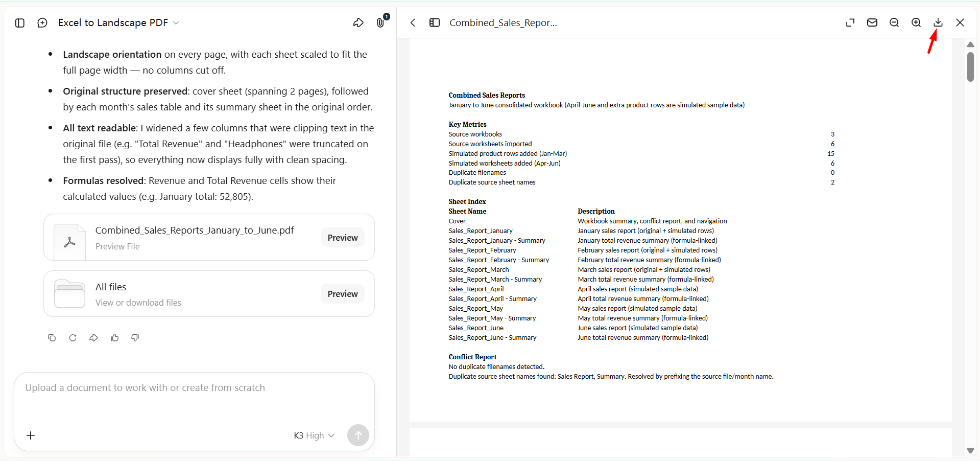Start a new chat with plus-bubble icon
The image size is (980, 461).
pyautogui.click(x=42, y=23)
